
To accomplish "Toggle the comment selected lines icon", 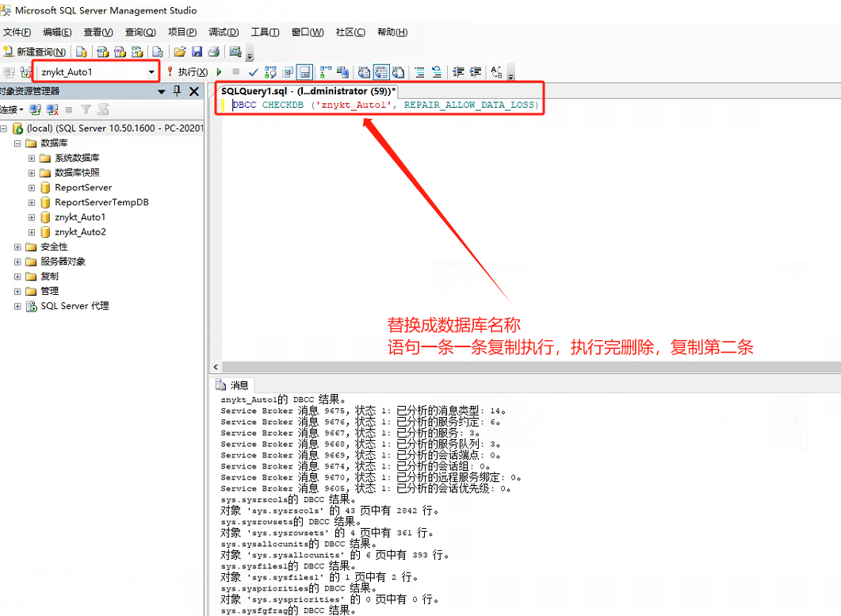I will click(x=419, y=72).
